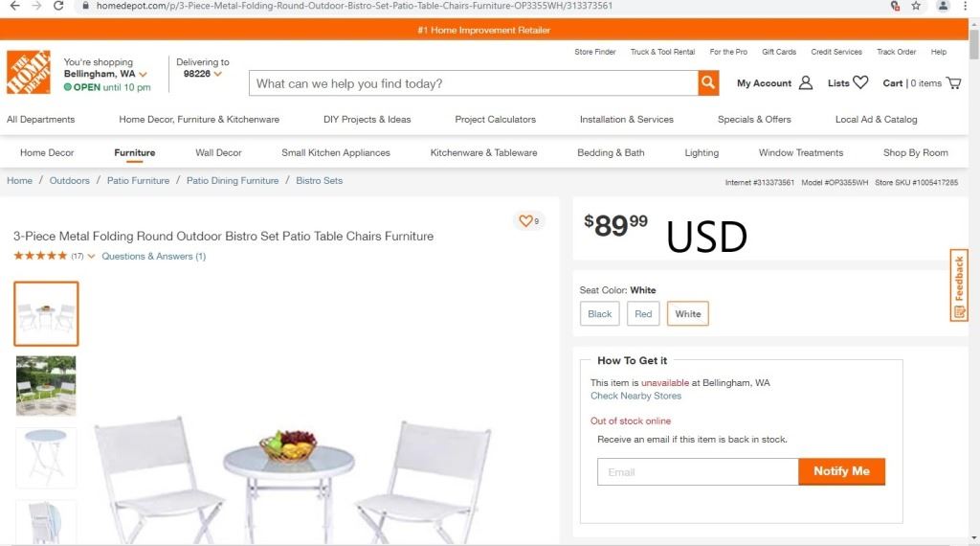Image resolution: width=980 pixels, height=546 pixels.
Task: Save item with the favorite heart icon
Action: (x=525, y=221)
